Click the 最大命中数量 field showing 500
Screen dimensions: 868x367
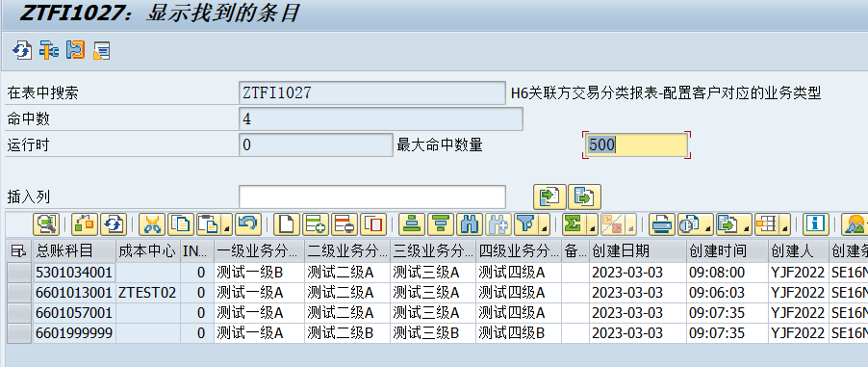click(x=637, y=145)
